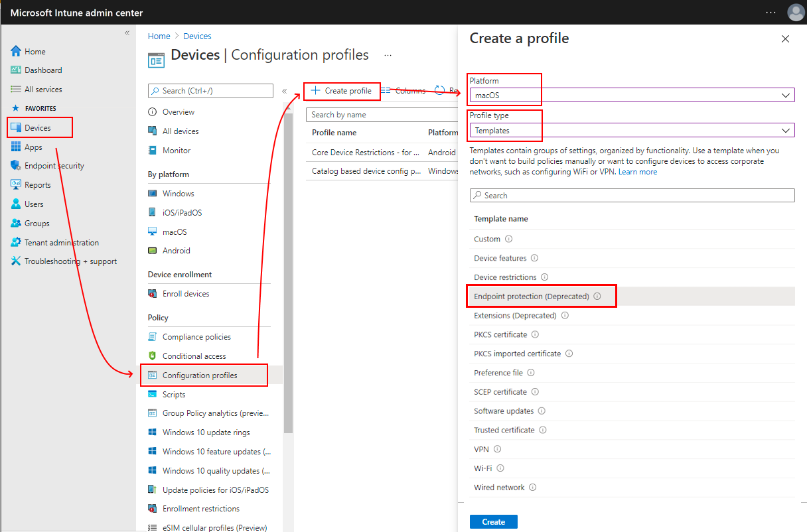Click the info icon next to VPN
The height and width of the screenshot is (532, 807).
[x=498, y=449]
